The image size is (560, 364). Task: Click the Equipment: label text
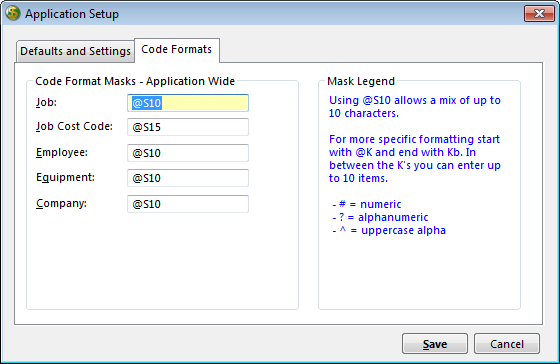tap(65, 178)
